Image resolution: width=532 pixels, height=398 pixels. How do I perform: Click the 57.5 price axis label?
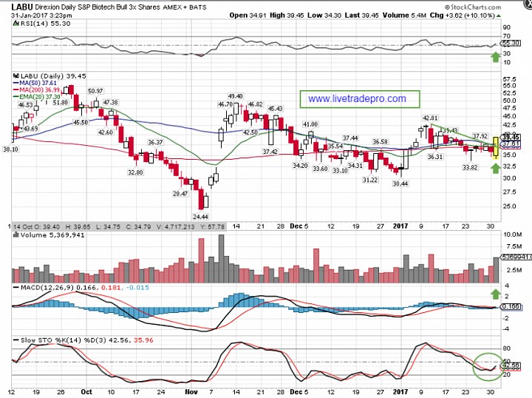click(x=510, y=79)
